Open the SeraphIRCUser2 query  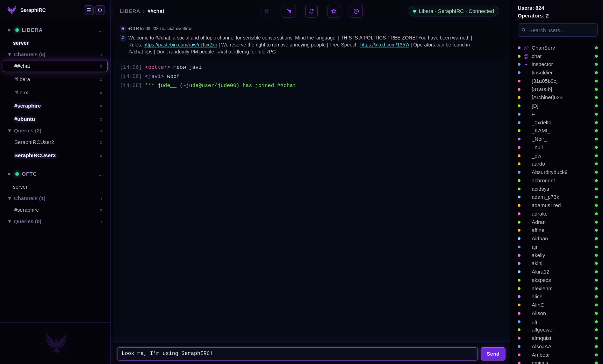55,142
